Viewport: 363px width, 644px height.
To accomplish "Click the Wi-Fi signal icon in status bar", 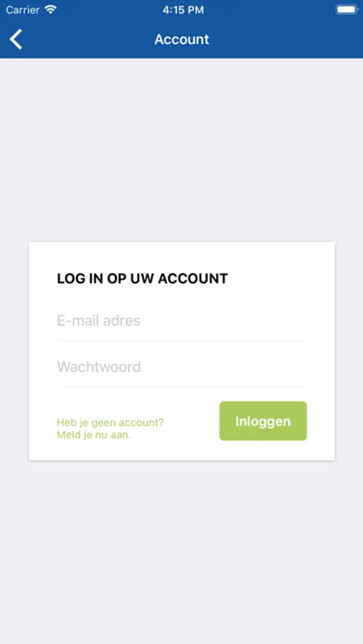I will pyautogui.click(x=51, y=10).
